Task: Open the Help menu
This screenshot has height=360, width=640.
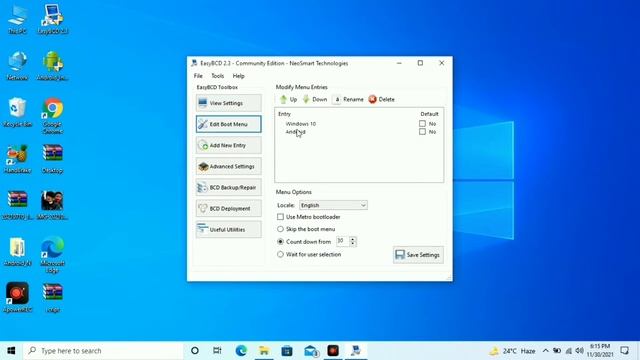Action: pos(238,76)
